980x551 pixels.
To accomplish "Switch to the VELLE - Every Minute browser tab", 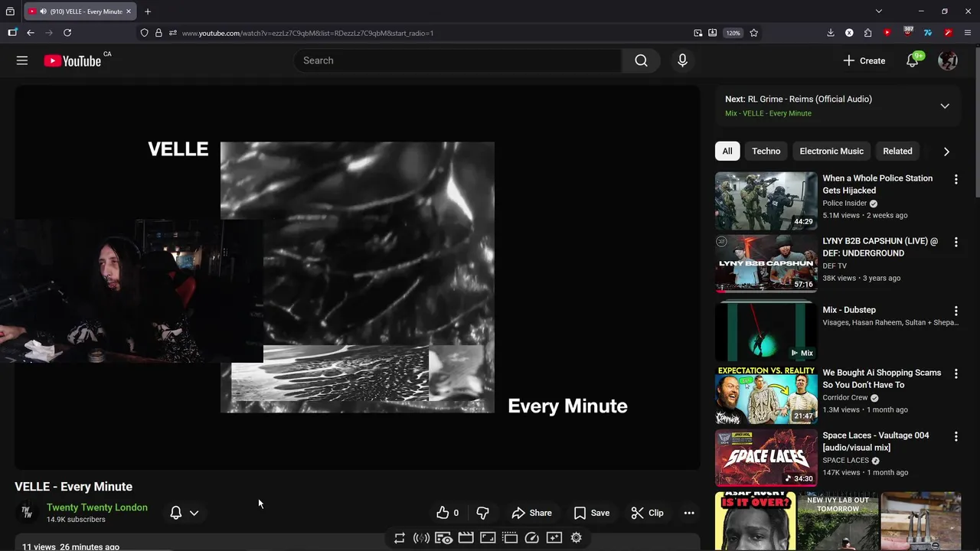I will pyautogui.click(x=80, y=11).
